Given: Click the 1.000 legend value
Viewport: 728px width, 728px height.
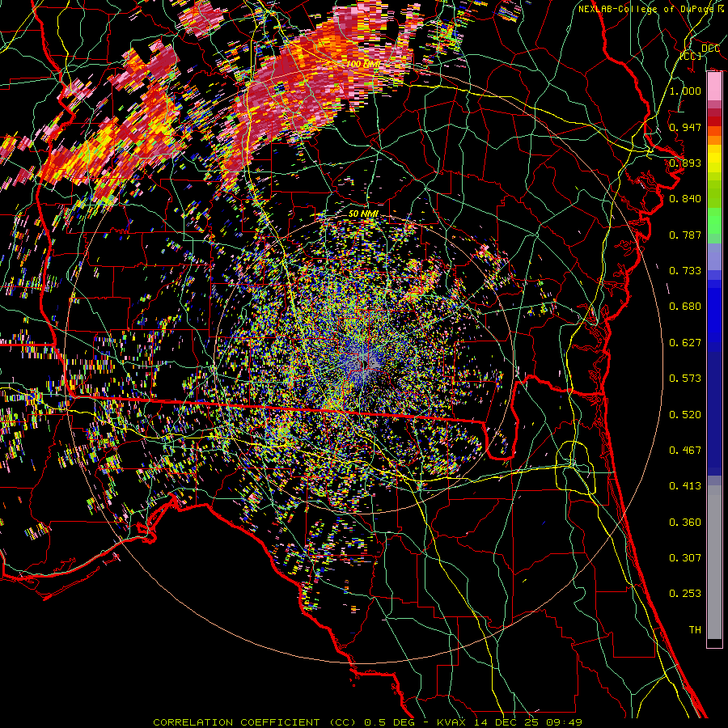Looking at the screenshot, I should tap(685, 91).
